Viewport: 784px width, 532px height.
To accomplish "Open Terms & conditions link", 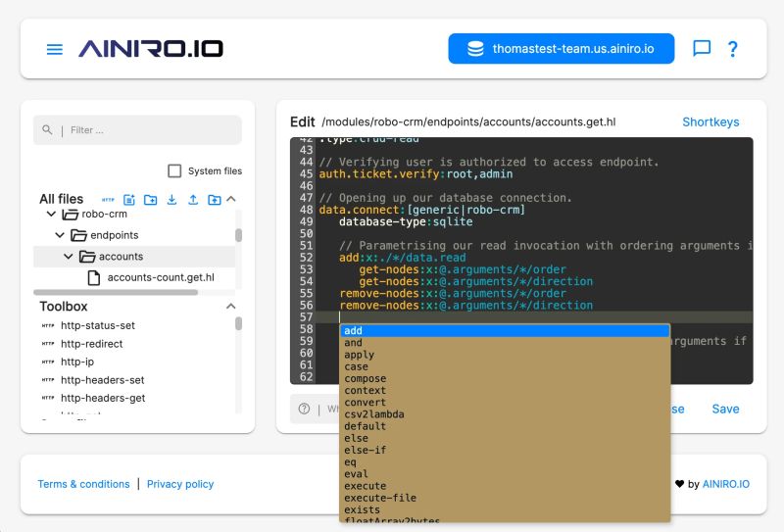I will pos(83,484).
